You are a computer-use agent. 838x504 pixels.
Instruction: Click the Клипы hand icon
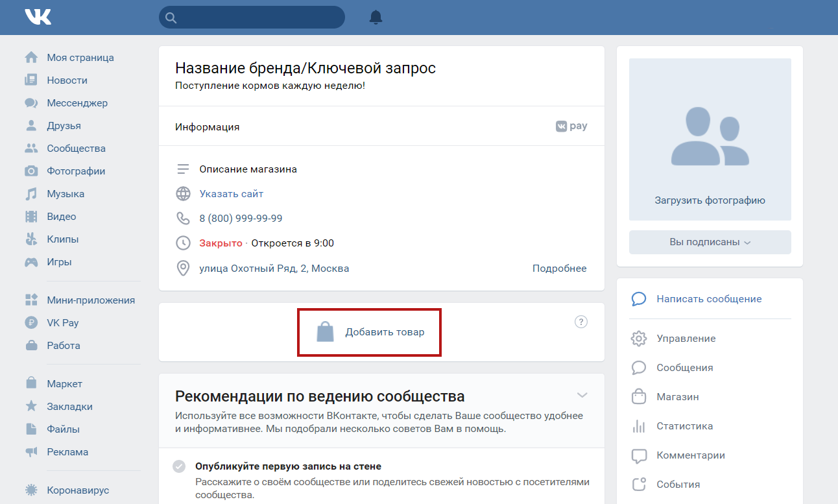(31, 239)
